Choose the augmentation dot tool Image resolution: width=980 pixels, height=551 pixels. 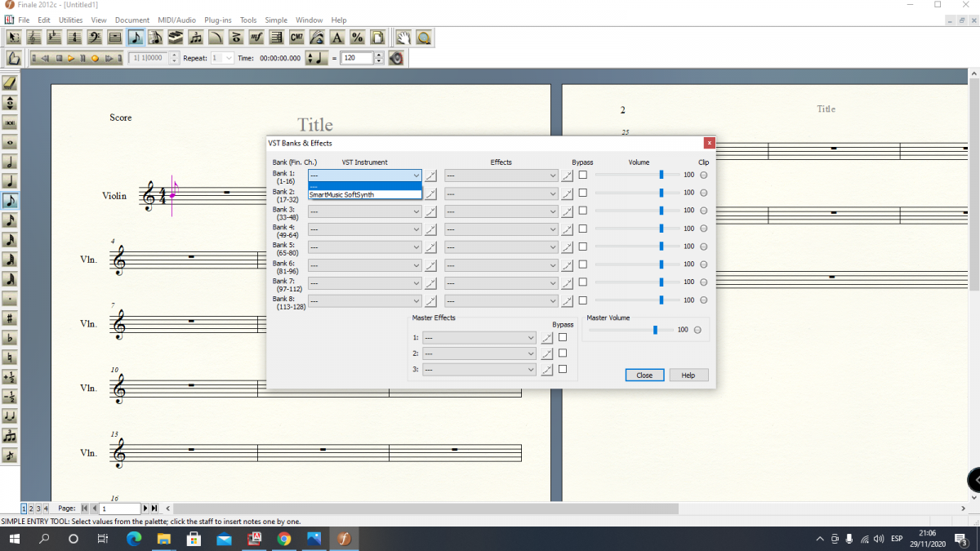tap(10, 299)
